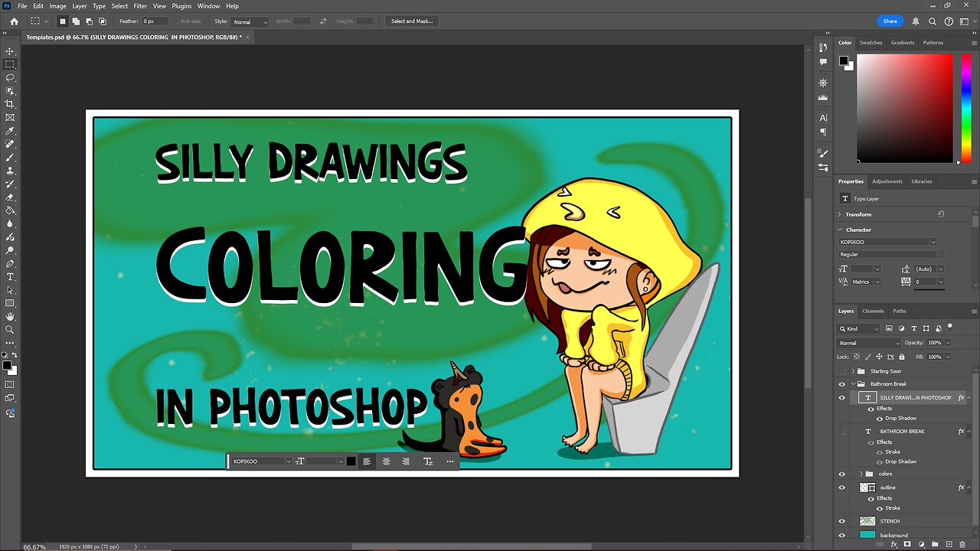980x551 pixels.
Task: Hide the colors group
Action: (842, 474)
